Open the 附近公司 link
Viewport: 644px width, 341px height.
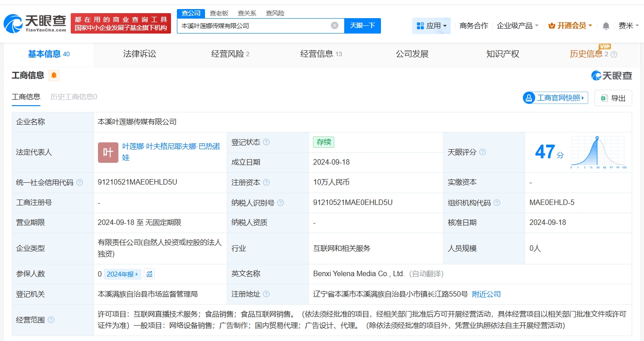pos(487,294)
